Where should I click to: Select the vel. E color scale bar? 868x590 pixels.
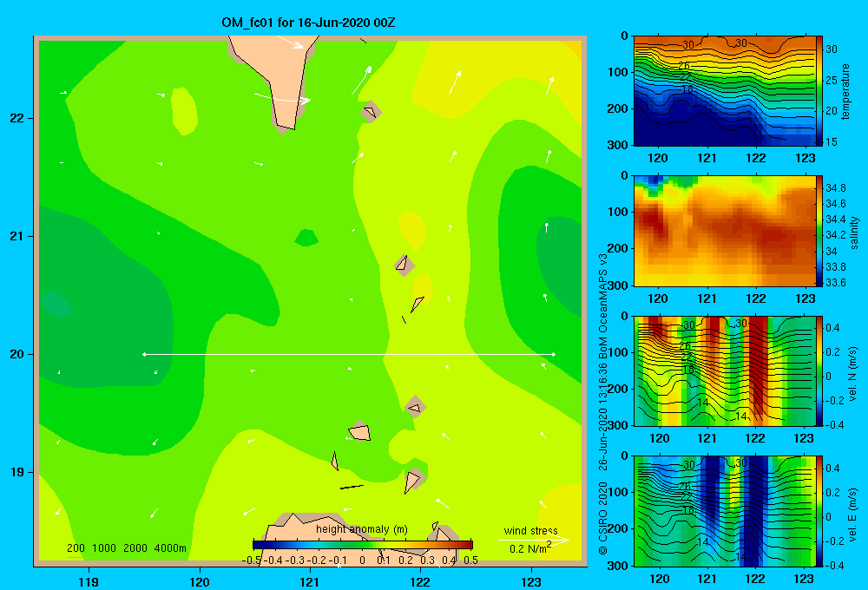[820, 511]
